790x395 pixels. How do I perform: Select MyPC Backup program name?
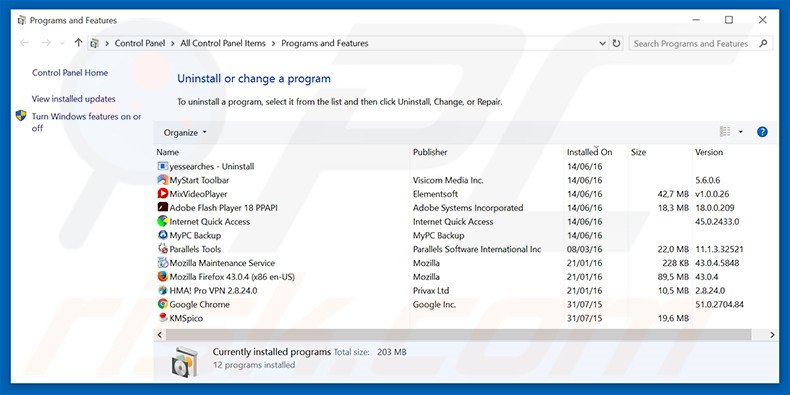tap(195, 235)
